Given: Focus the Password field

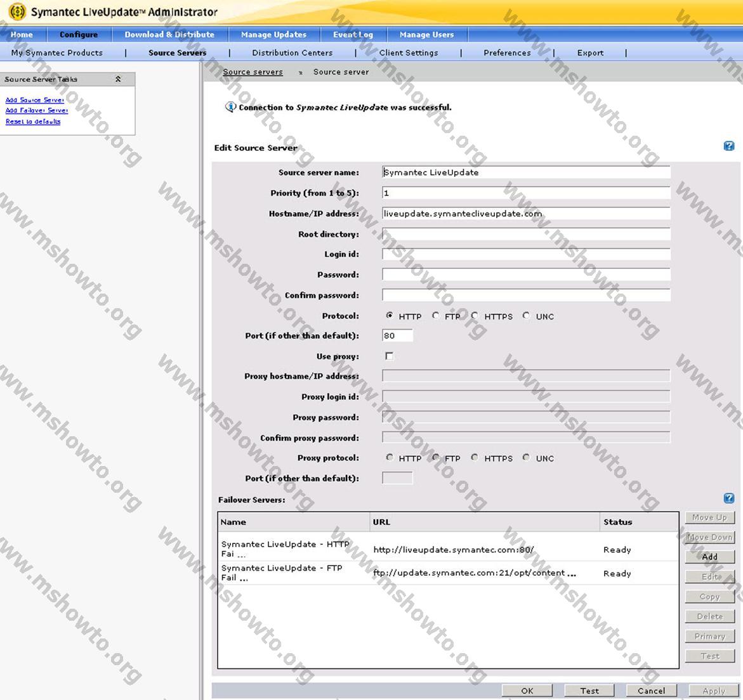Looking at the screenshot, I should [x=526, y=275].
